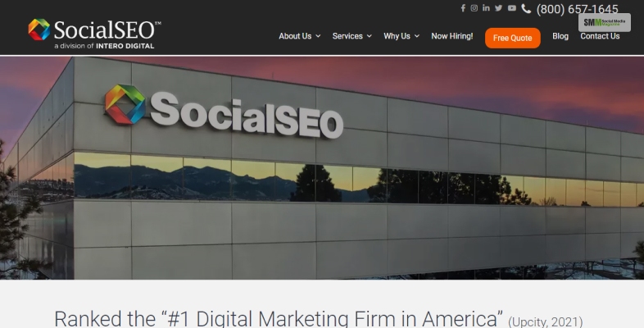Expand the About Us chevron
Viewport: 644px width, 328px height.
[x=318, y=36]
